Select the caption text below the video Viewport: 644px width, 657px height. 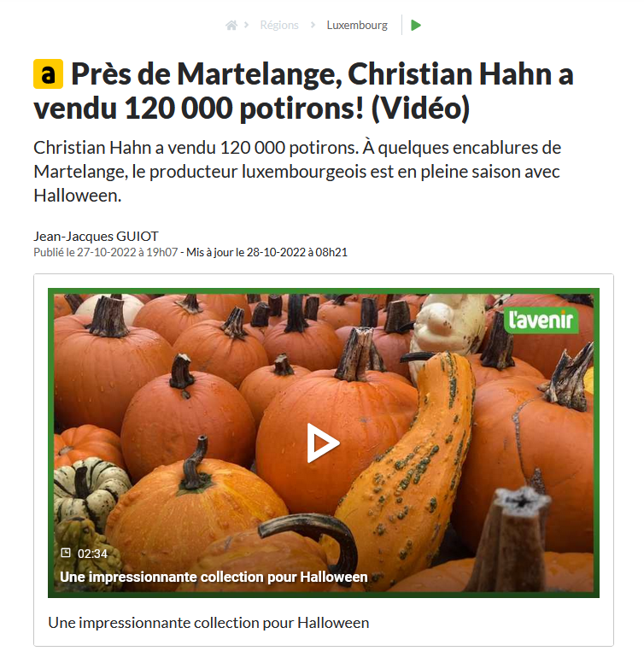208,623
